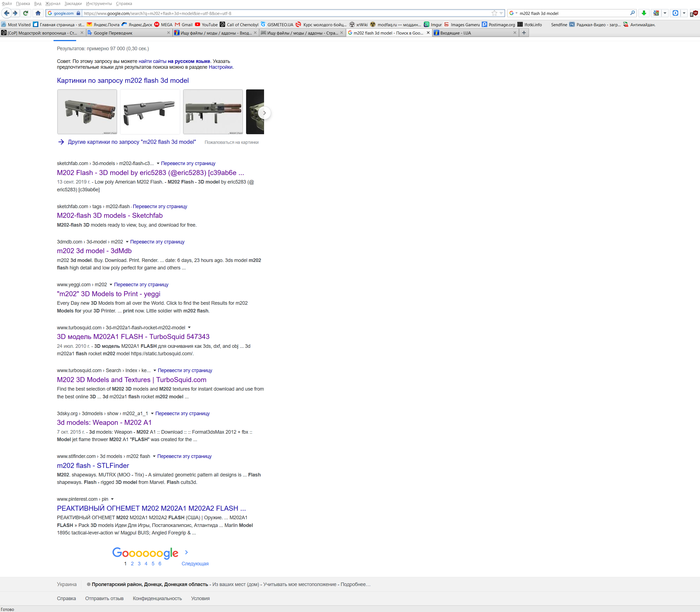Image resolution: width=700 pixels, height=612 pixels.
Task: Open the Файл menu
Action: pyautogui.click(x=7, y=3)
